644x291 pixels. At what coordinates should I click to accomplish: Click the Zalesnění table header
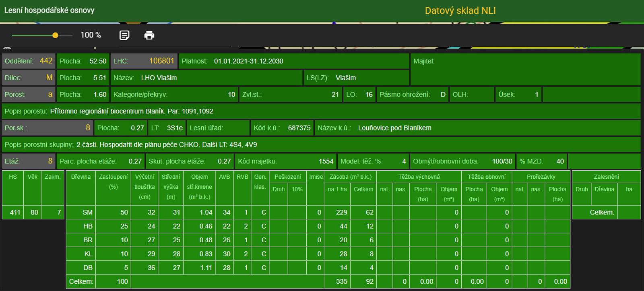click(x=606, y=177)
